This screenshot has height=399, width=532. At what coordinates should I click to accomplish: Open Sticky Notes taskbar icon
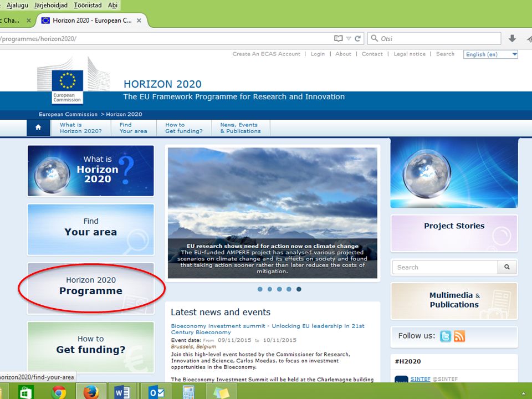(x=221, y=393)
